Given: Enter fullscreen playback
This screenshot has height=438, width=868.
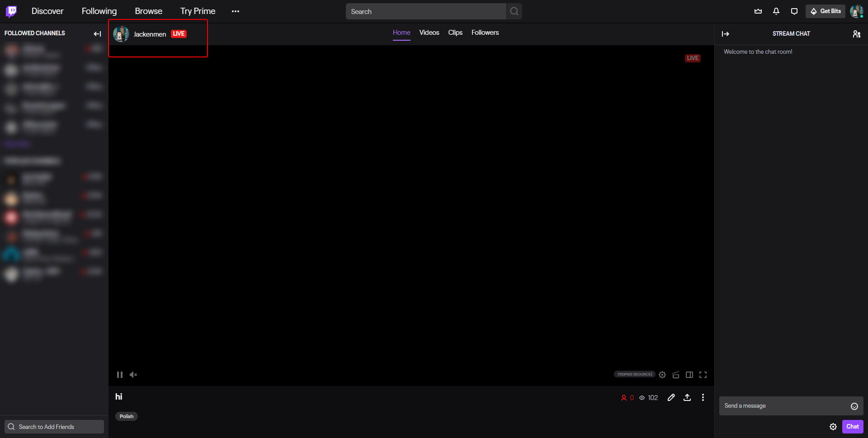Looking at the screenshot, I should [703, 374].
